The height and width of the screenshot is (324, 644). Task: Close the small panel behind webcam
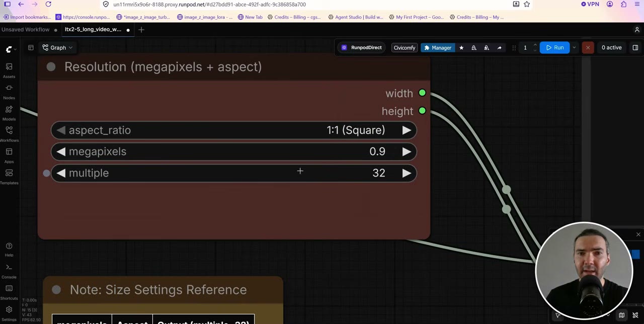click(638, 235)
